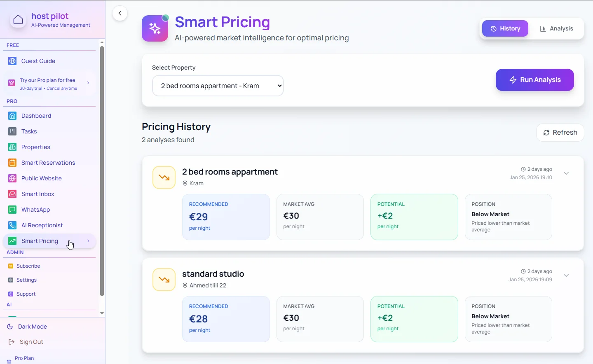The width and height of the screenshot is (593, 364).
Task: Click the Guest Guide icon
Action: point(12,61)
